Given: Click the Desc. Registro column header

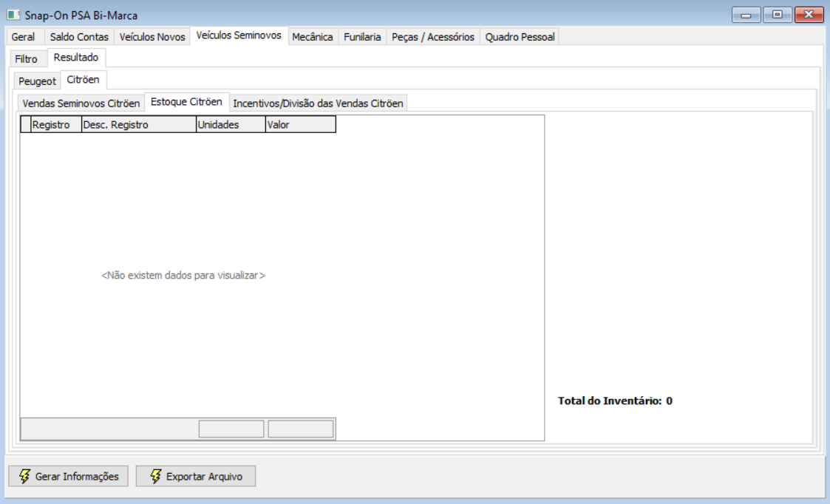Looking at the screenshot, I should click(139, 124).
